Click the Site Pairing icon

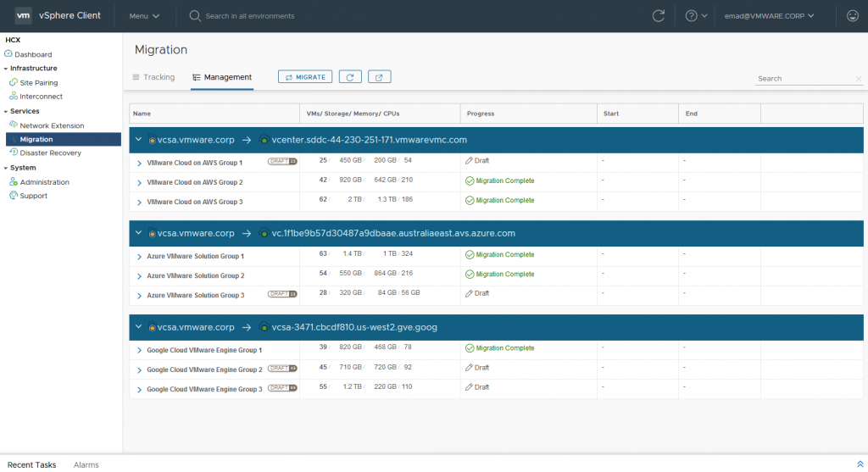tap(14, 82)
